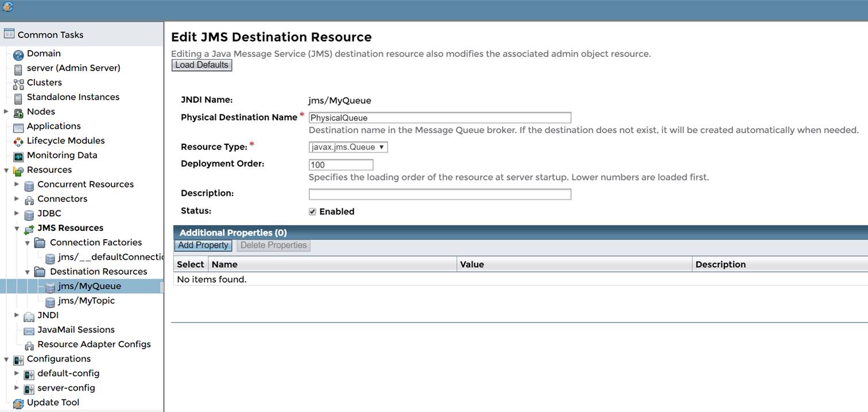
Task: Click the Delete Properties button
Action: (273, 245)
